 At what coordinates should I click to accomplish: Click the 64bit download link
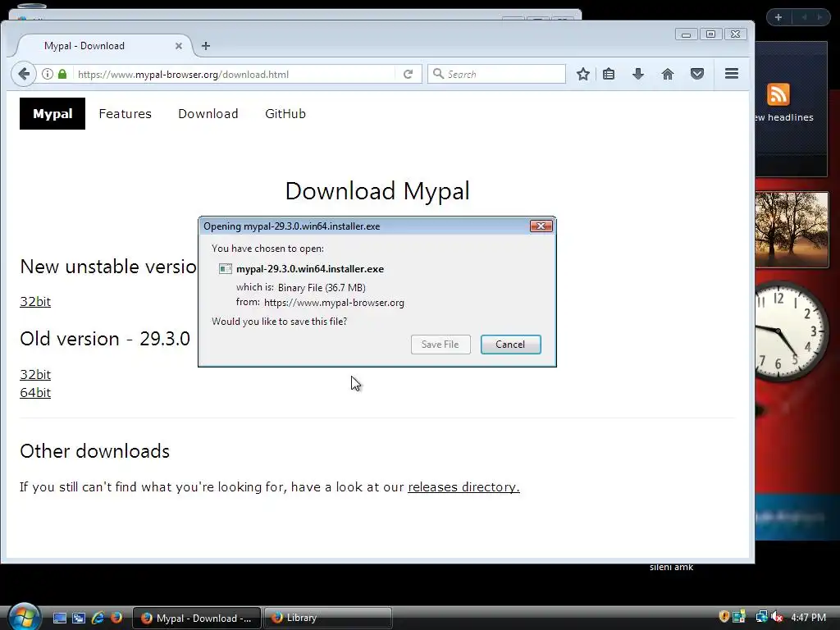[35, 393]
